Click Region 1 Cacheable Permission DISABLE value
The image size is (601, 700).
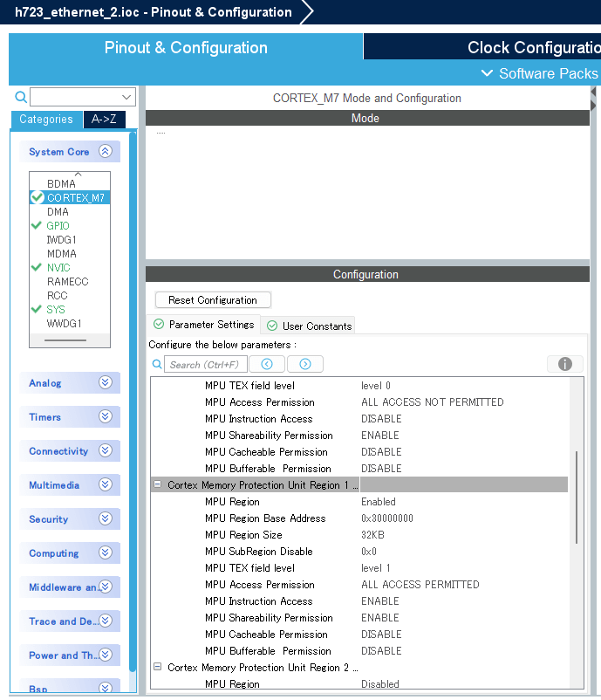pos(381,635)
